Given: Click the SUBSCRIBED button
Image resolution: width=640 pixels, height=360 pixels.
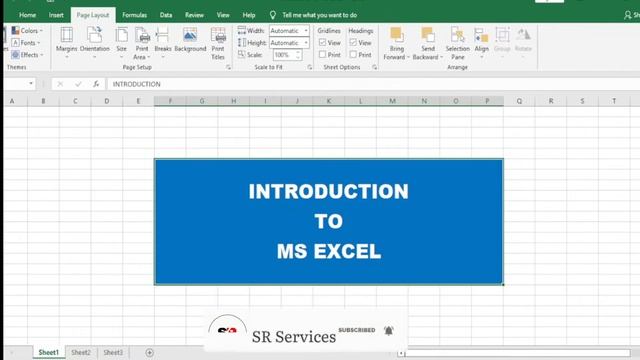Looking at the screenshot, I should 357,330.
